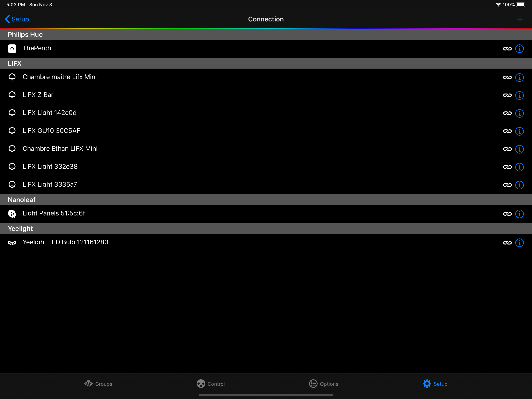Select LIFX GU10 30C5AF row
This screenshot has width=532, height=399.
(266, 131)
